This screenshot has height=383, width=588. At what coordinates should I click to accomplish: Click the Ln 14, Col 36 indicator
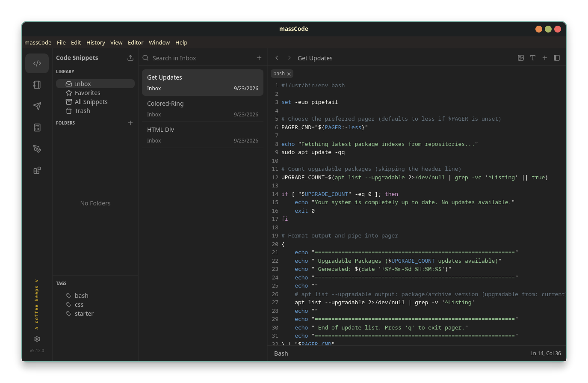pyautogui.click(x=546, y=353)
